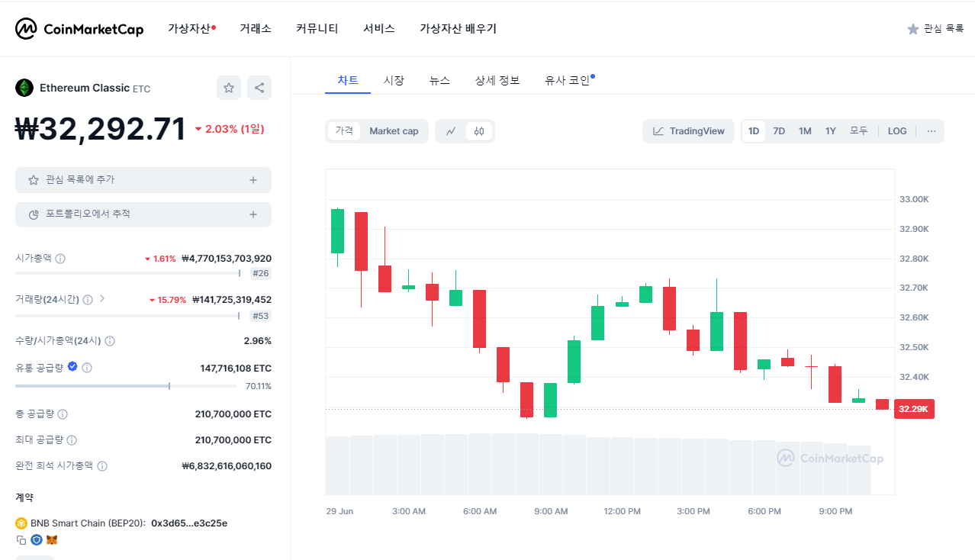Switch to the 뉴스 tab
Viewport: 975px width, 560px height.
point(439,80)
